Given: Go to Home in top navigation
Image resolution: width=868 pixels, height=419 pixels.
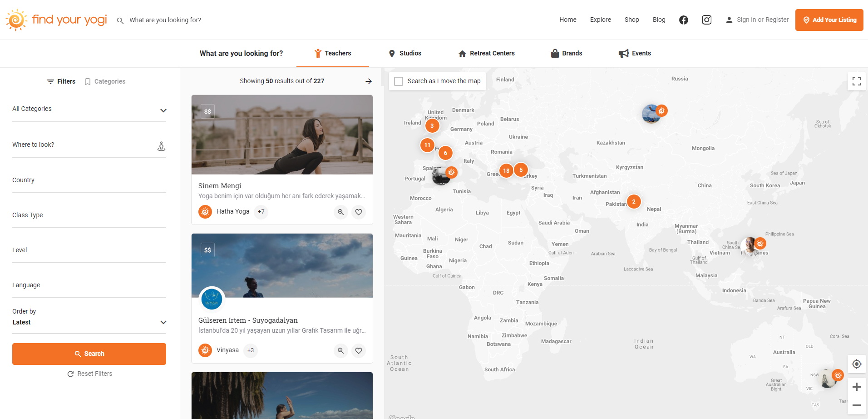Looking at the screenshot, I should point(568,20).
